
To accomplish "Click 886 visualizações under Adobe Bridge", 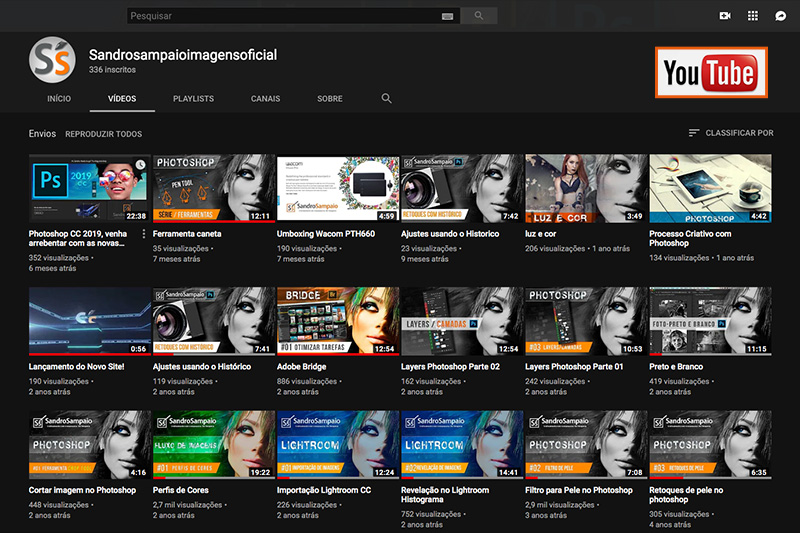I will tap(307, 381).
